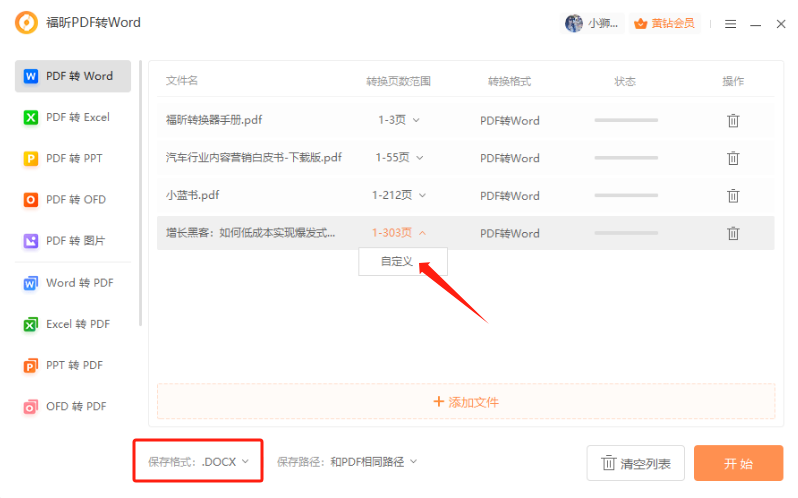Image resolution: width=798 pixels, height=498 pixels.
Task: Remove 小蓝书.pdf using its trash icon
Action: pyautogui.click(x=732, y=196)
